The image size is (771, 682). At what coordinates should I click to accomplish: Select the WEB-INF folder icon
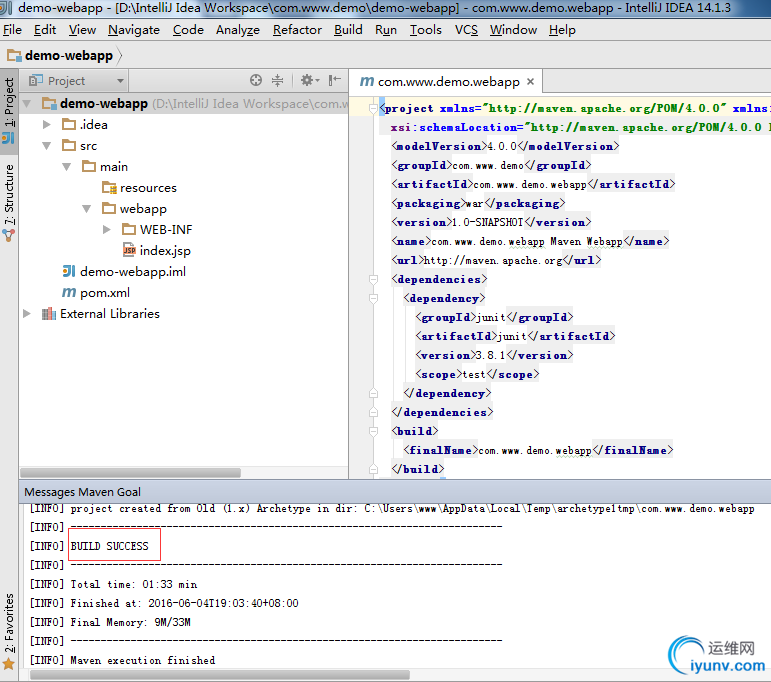coord(129,229)
